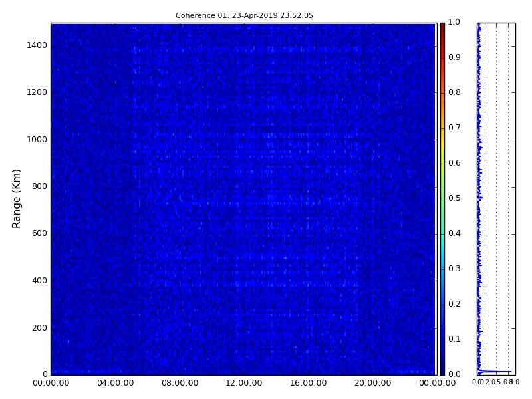Click the 200 range tick label
The height and width of the screenshot is (399, 532).
(x=39, y=328)
